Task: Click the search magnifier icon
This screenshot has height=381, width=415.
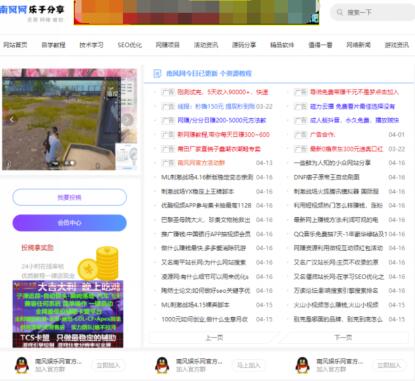Action: click(x=340, y=12)
